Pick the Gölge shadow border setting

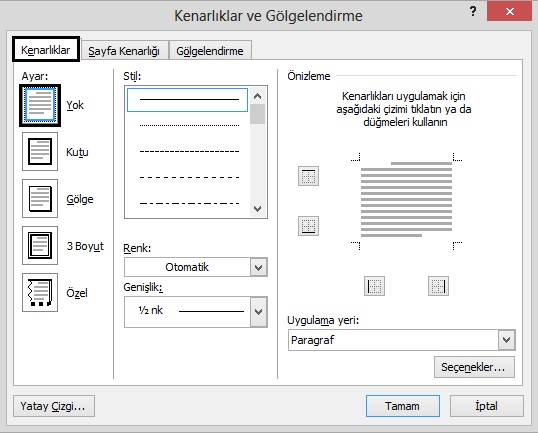[x=40, y=199]
